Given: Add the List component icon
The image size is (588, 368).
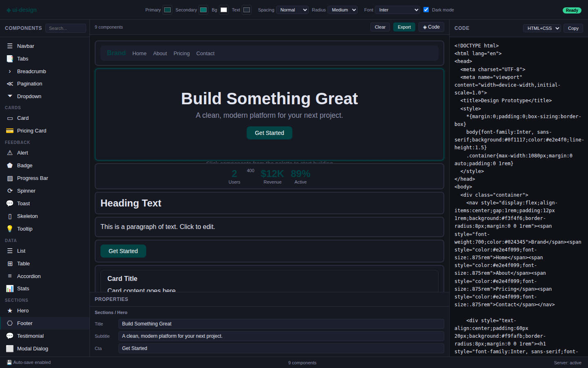Looking at the screenshot, I should [10, 251].
